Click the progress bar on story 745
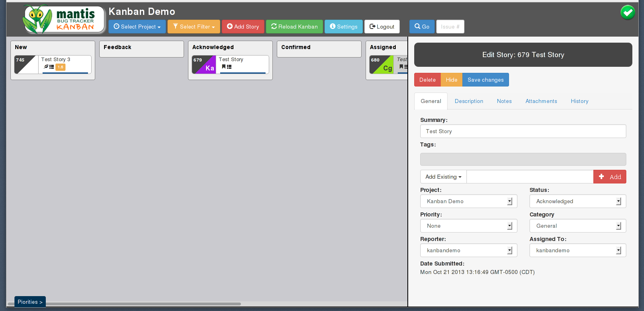Image resolution: width=644 pixels, height=311 pixels. click(65, 73)
